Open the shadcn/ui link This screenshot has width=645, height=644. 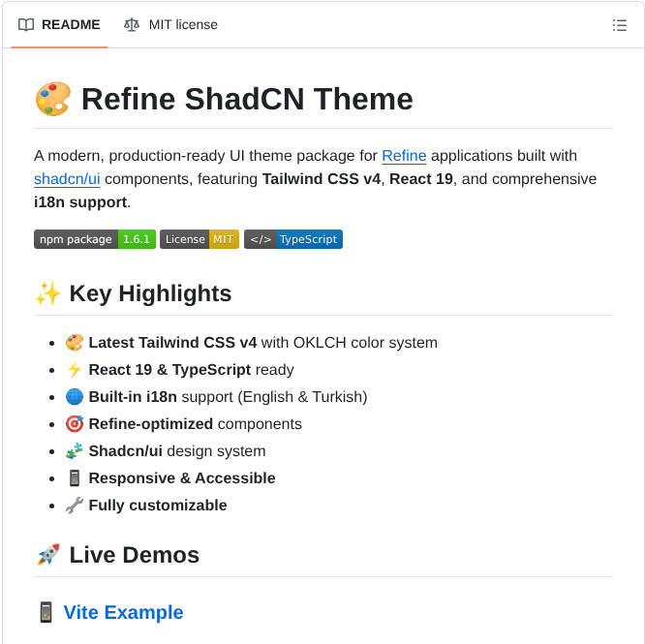tap(67, 179)
